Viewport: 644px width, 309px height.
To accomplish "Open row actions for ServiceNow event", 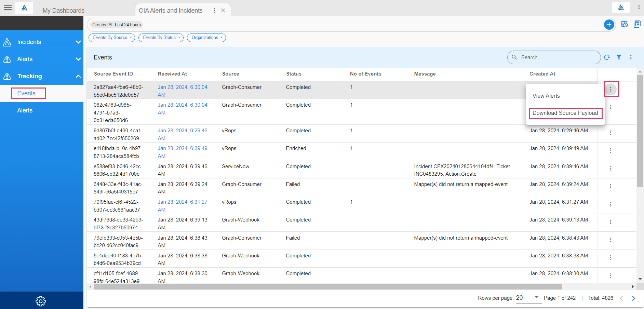I will [611, 169].
